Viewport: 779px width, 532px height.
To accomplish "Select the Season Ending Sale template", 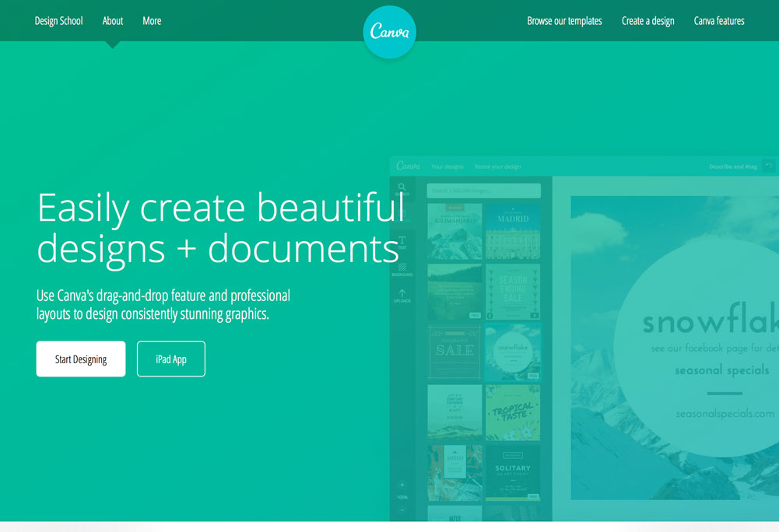I will point(513,292).
